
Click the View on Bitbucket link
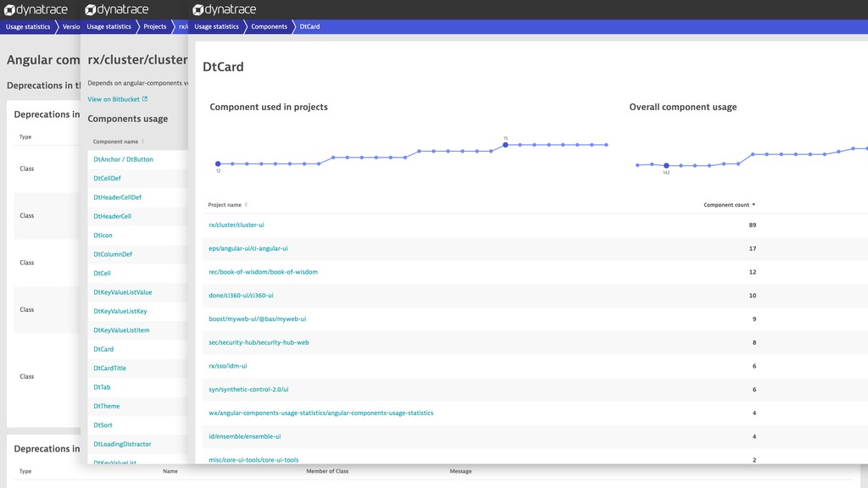(114, 99)
